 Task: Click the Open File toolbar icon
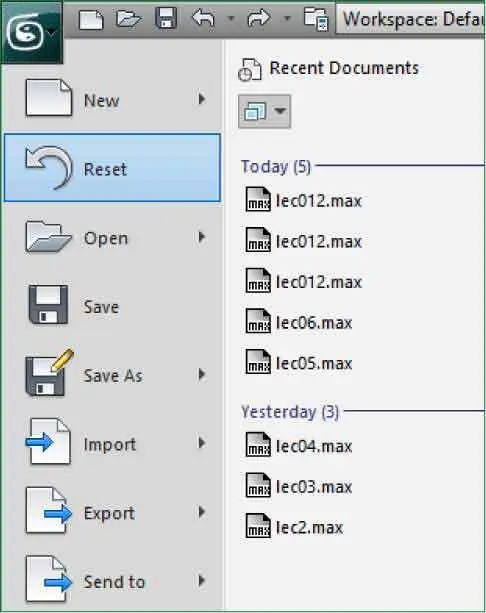pyautogui.click(x=128, y=19)
